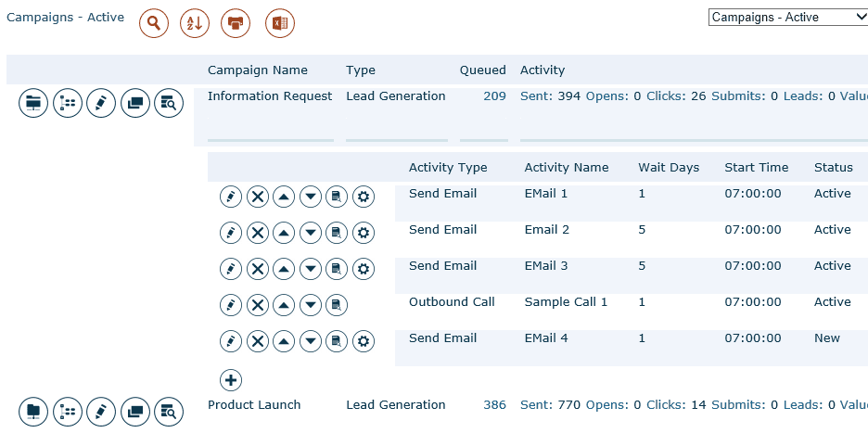Delete the EMail 3 activity
This screenshot has width=868, height=433.
pyautogui.click(x=258, y=269)
